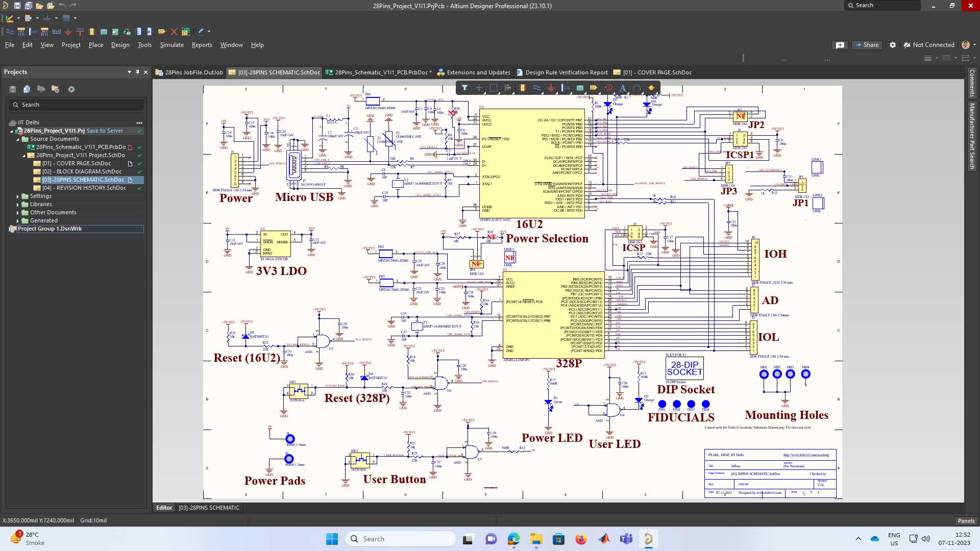Click the Place Net Label icon
Screen dimensions: 980x551
click(56, 32)
